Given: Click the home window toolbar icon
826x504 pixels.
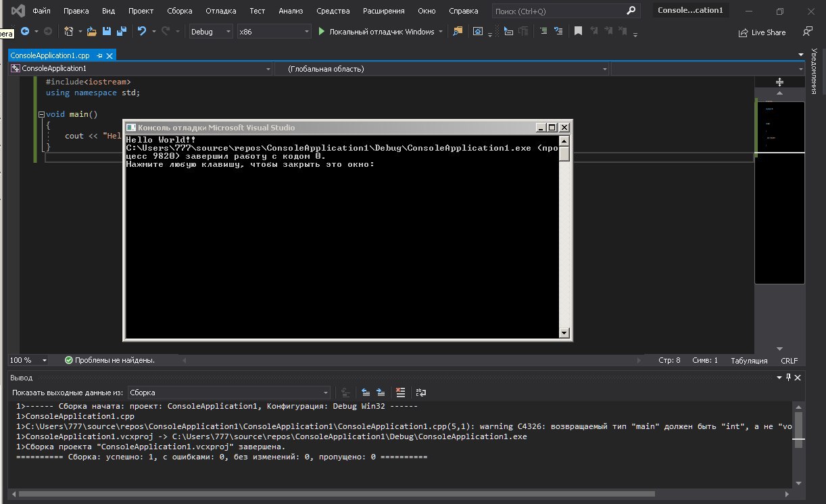Looking at the screenshot, I should [478, 31].
